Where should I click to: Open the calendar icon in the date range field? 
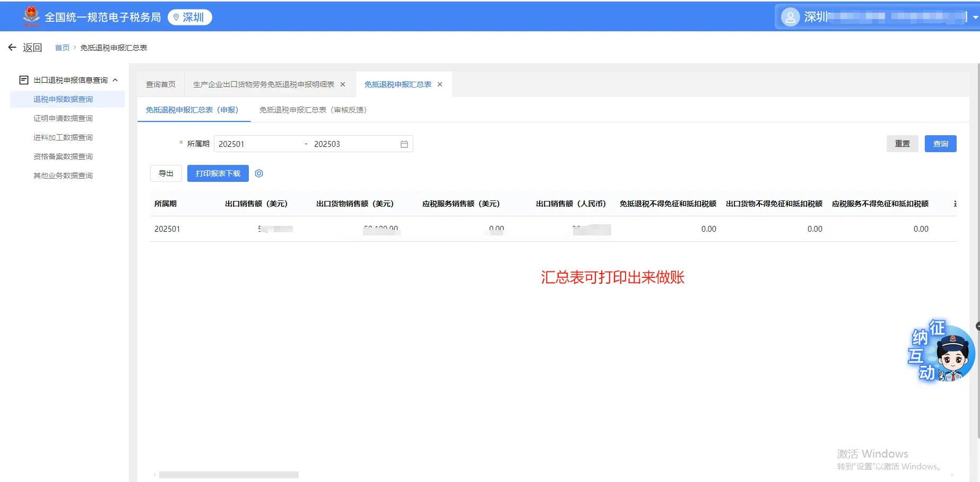point(403,144)
